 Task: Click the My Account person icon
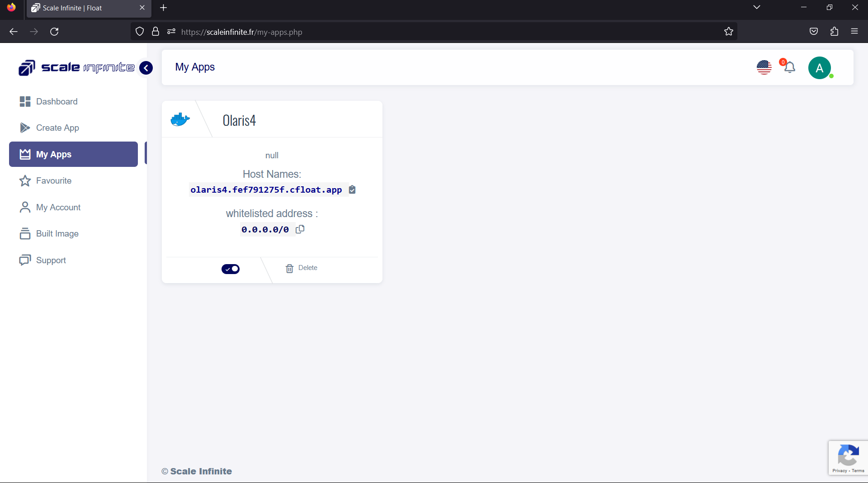coord(25,207)
